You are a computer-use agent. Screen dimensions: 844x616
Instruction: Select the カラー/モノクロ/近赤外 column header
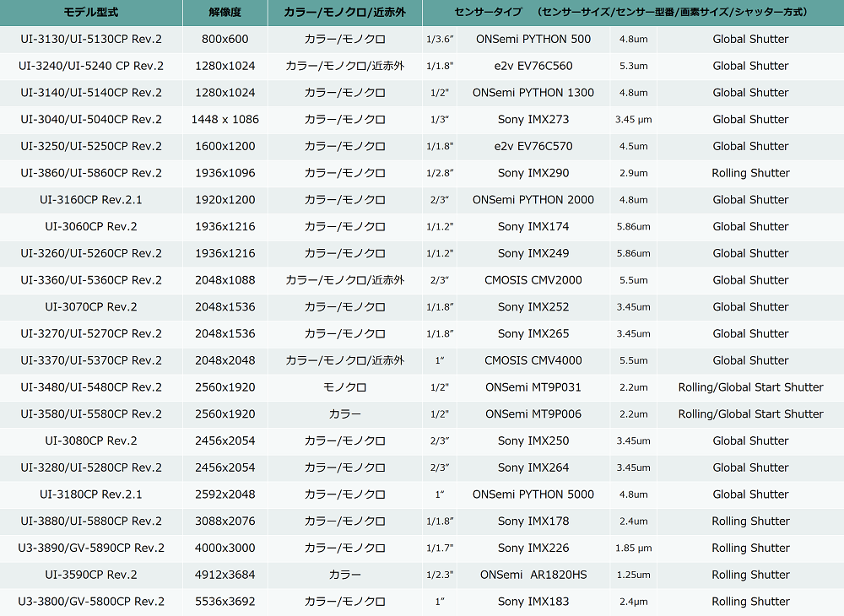click(344, 12)
